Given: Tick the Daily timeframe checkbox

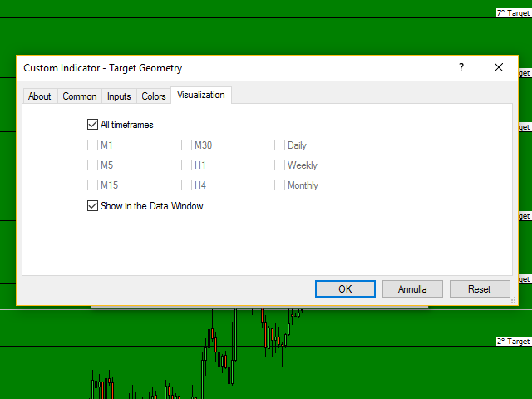Looking at the screenshot, I should [279, 145].
